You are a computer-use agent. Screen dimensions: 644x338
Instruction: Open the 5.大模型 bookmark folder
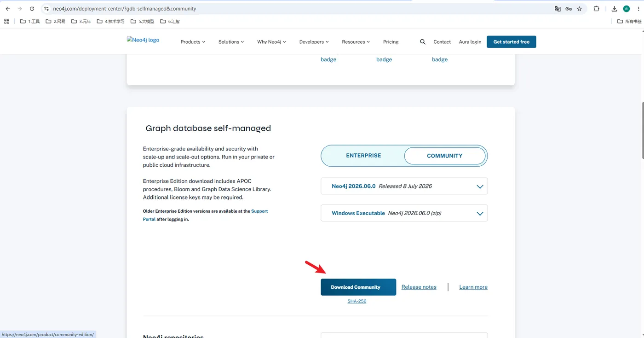point(142,21)
